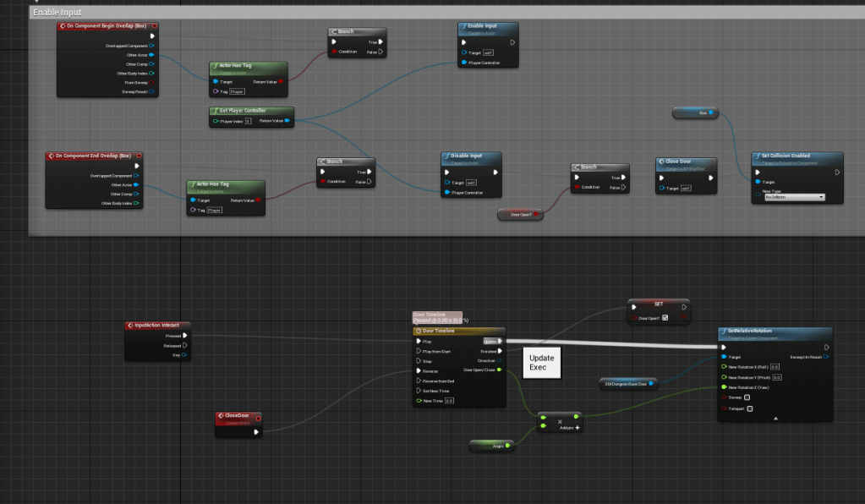
Task: Click the delegate pin on CloseDoor event
Action: tap(255, 431)
